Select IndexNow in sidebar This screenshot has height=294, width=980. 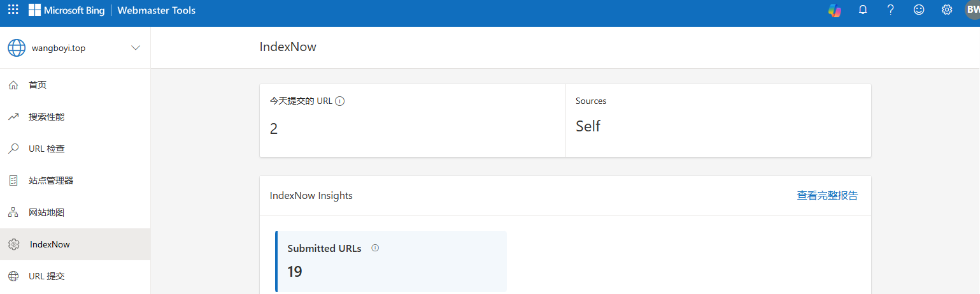pos(50,244)
